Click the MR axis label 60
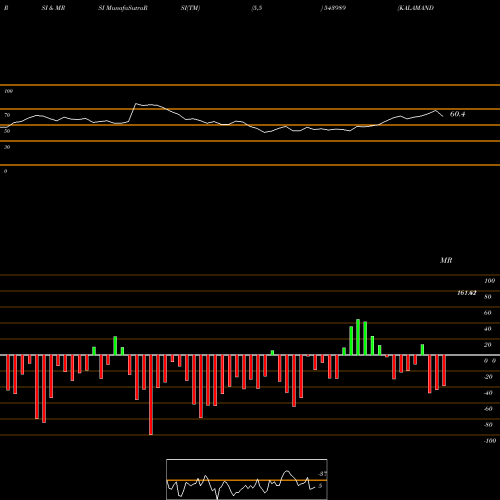The image size is (500, 500). click(487, 313)
